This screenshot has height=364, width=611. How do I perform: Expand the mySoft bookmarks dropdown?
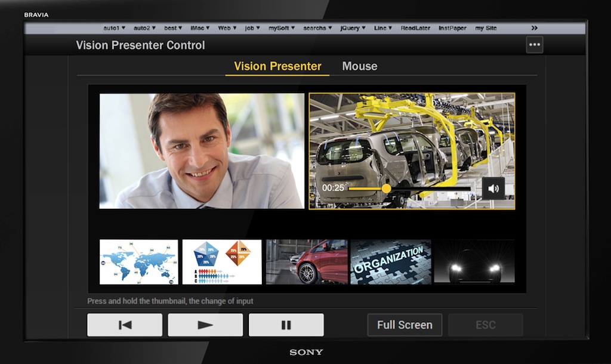pos(282,28)
